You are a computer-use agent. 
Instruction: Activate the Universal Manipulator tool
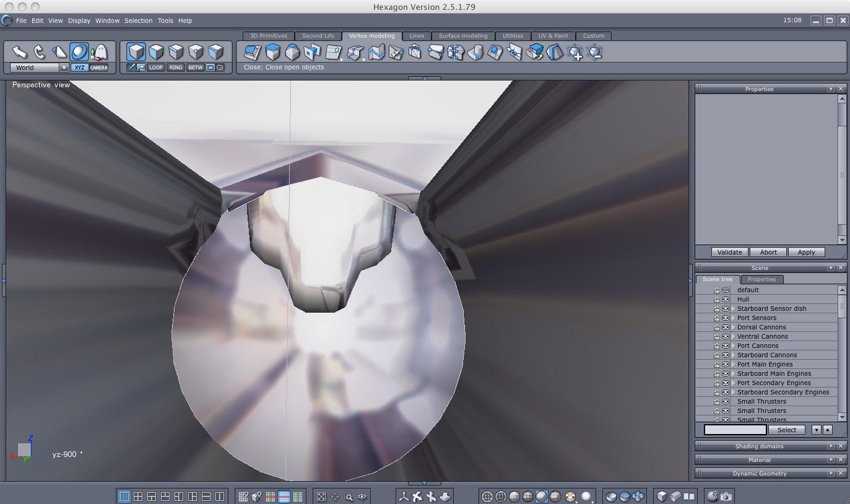point(79,52)
